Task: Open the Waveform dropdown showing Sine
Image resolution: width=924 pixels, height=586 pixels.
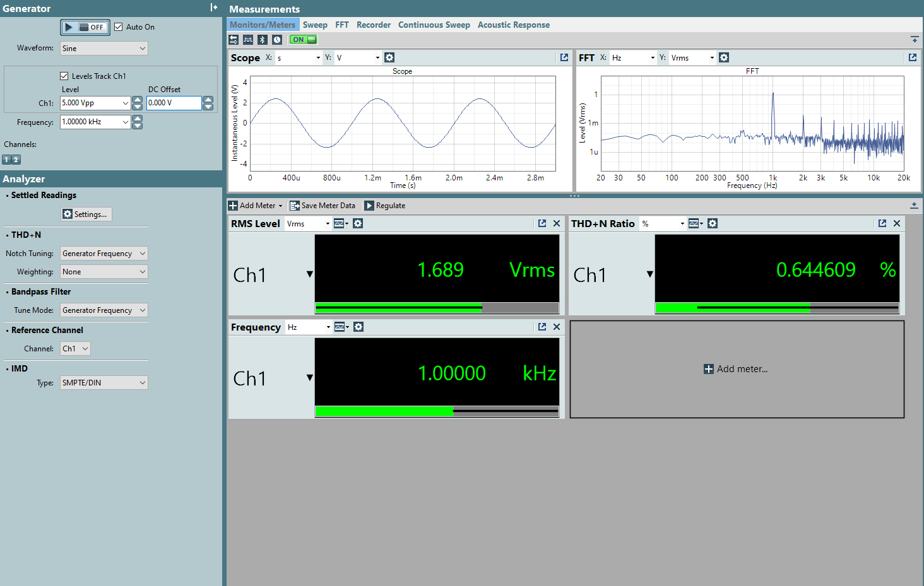Action: point(104,49)
